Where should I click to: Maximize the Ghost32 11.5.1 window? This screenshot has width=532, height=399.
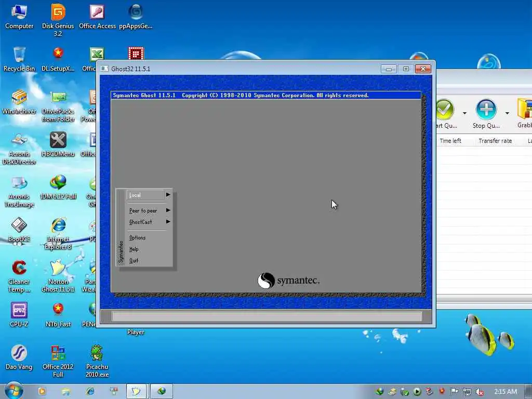(x=406, y=69)
